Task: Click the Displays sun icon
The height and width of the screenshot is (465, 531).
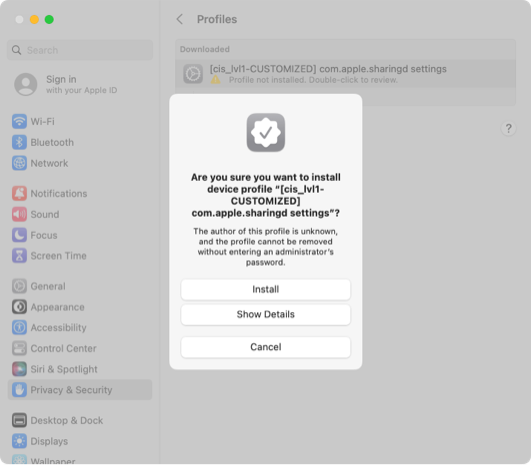Action: [19, 441]
